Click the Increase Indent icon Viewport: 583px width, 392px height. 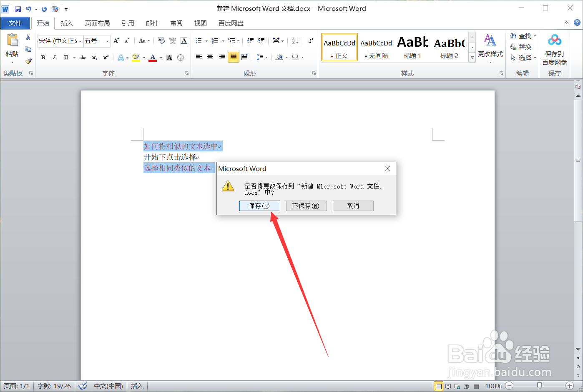(x=261, y=40)
